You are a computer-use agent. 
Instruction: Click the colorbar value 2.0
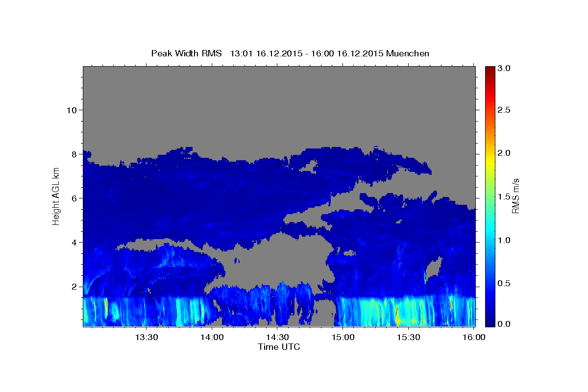tap(504, 153)
